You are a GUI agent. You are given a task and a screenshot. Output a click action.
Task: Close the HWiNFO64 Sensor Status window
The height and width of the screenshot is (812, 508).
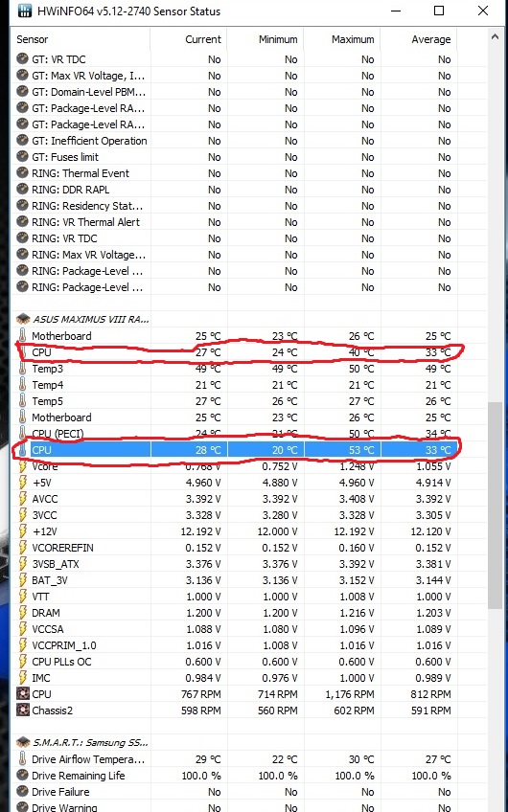(x=483, y=11)
